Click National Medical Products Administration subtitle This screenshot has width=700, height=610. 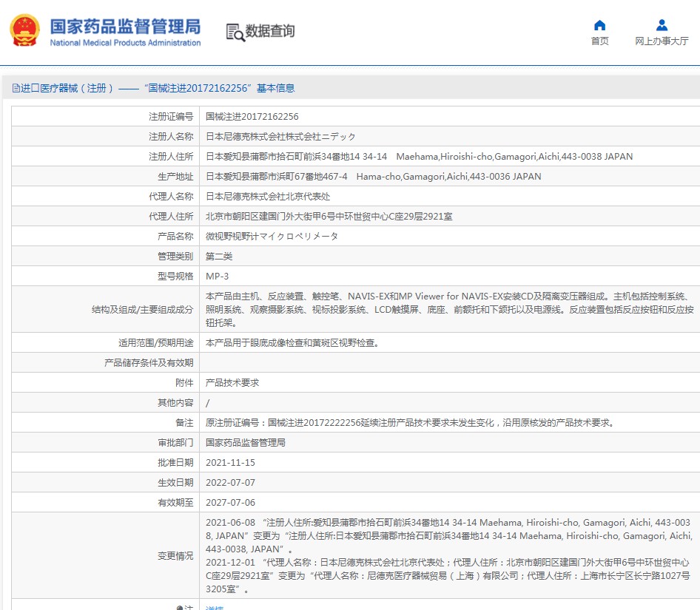125,43
